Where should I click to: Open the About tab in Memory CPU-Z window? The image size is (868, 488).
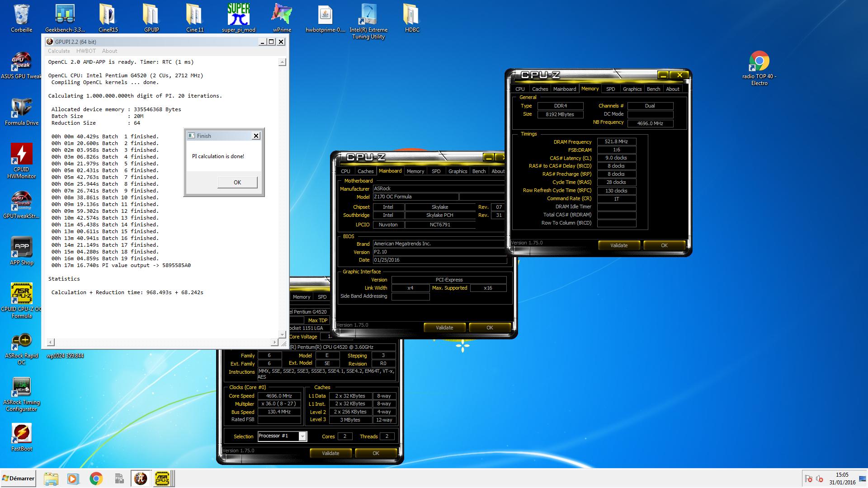pos(673,89)
